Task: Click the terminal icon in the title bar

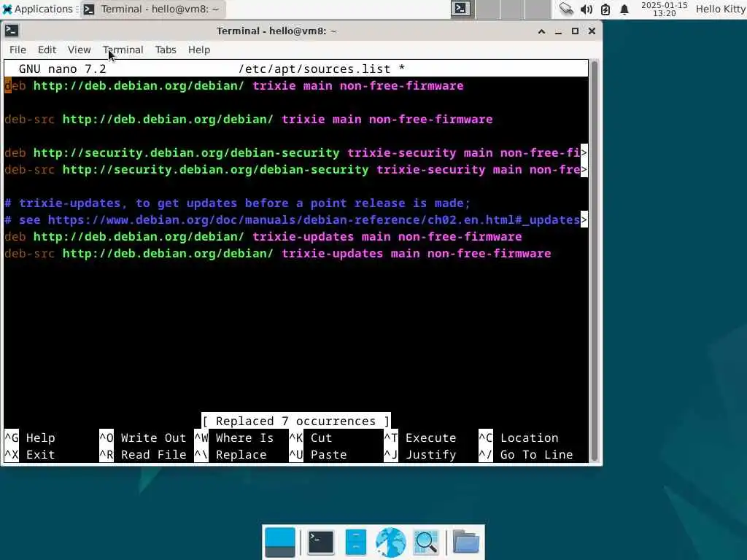Action: tap(12, 31)
